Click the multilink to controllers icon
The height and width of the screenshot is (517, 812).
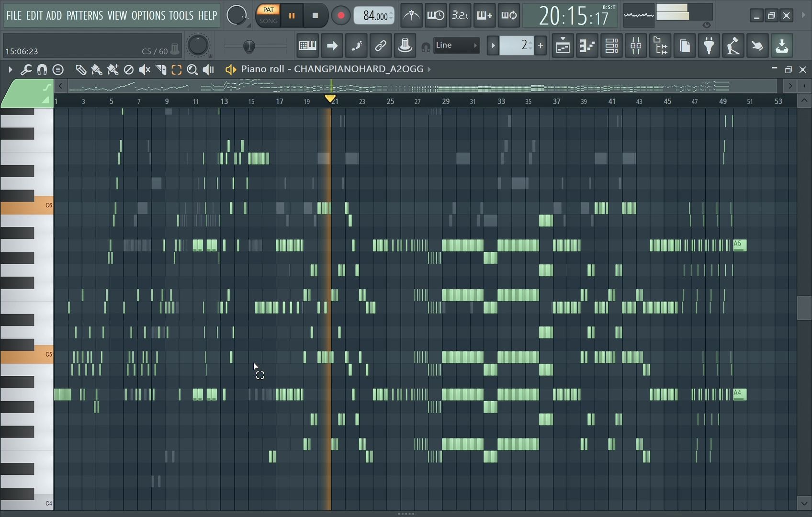[x=405, y=45]
